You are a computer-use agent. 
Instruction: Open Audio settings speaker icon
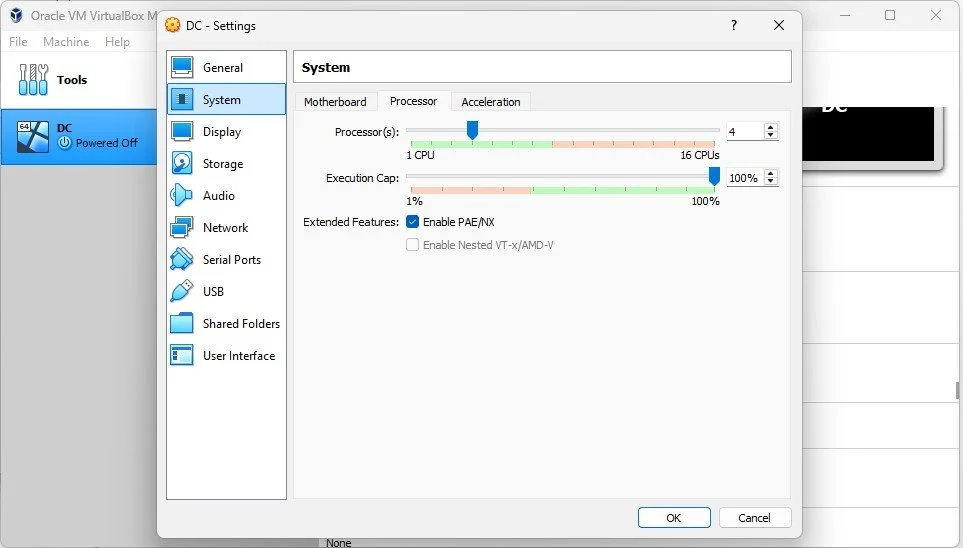(182, 195)
